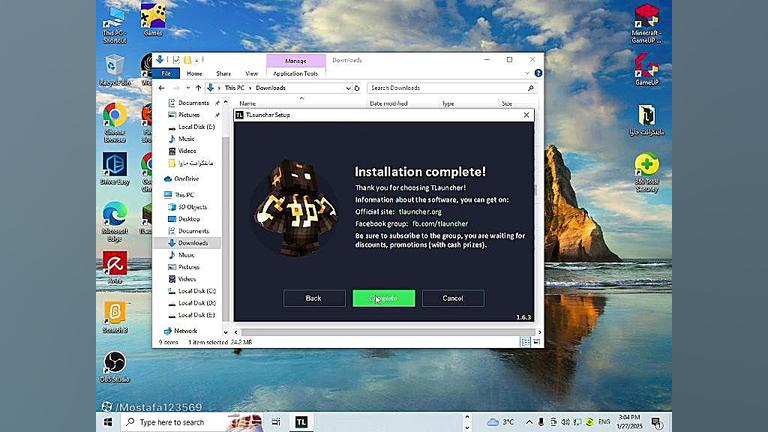Viewport: 768px width, 432px height.
Task: Click the ENG language indicator
Action: pos(604,422)
